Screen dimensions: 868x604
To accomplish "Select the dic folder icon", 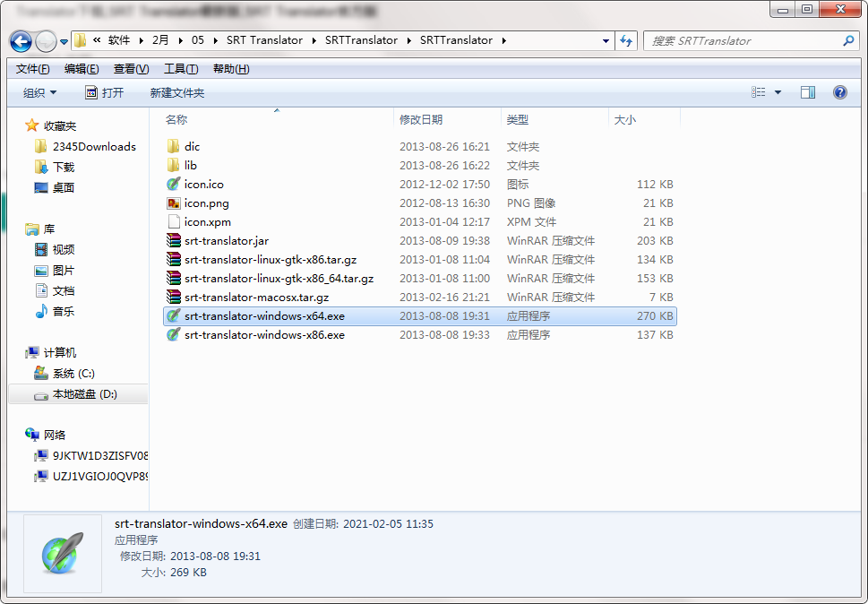I will point(173,146).
